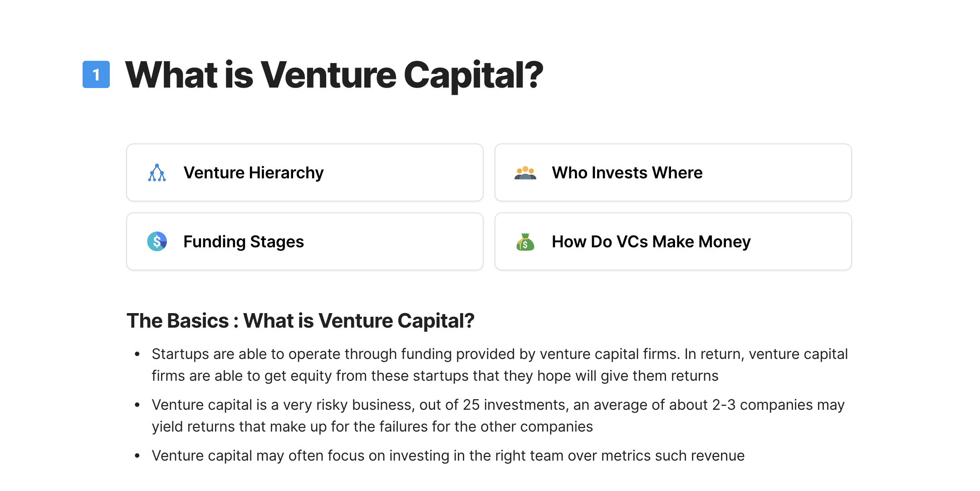This screenshot has width=980, height=491.
Task: Open the Who Invests Where page
Action: (673, 172)
